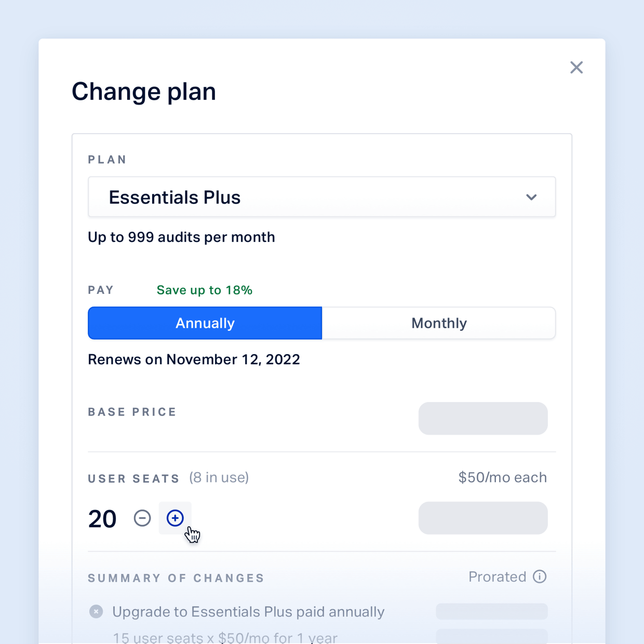Screen dimensions: 644x644
Task: Click the Summary of Changes section header
Action: coord(176,578)
